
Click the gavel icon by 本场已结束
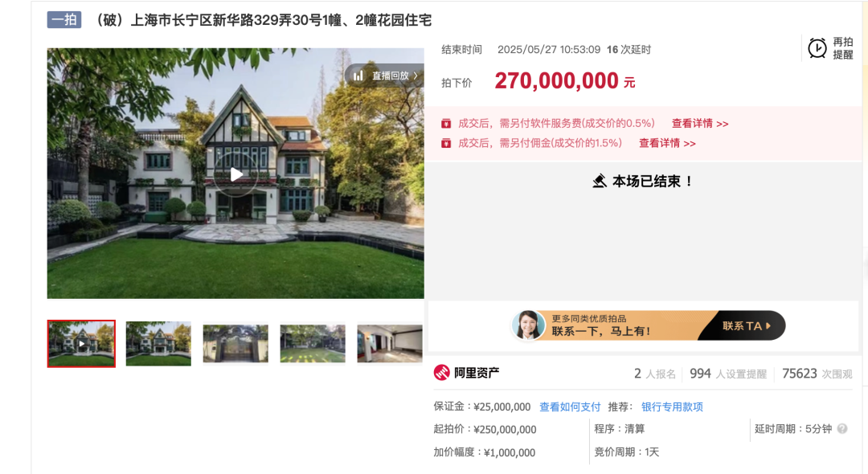(x=600, y=181)
